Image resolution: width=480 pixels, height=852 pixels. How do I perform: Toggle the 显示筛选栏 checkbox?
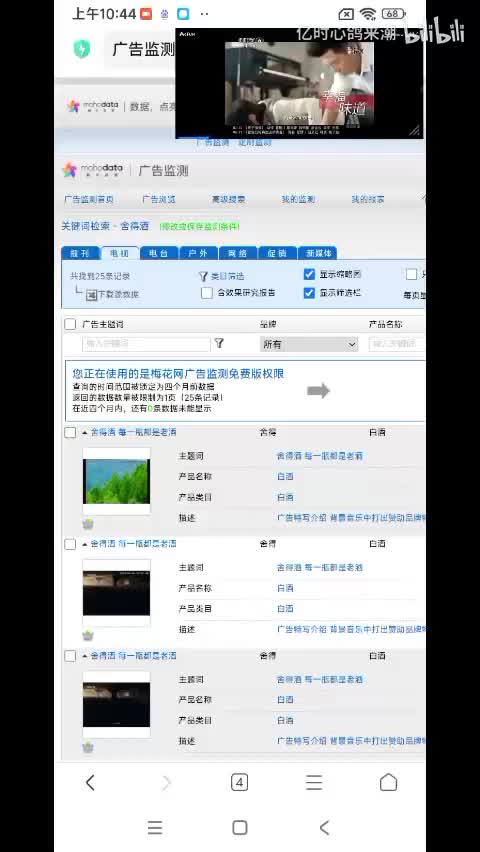point(309,293)
